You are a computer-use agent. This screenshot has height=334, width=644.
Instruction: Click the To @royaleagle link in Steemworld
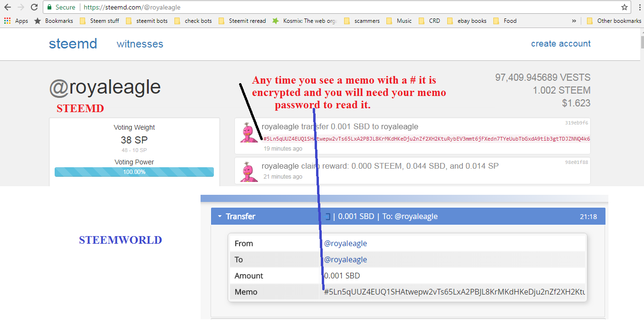tap(346, 259)
